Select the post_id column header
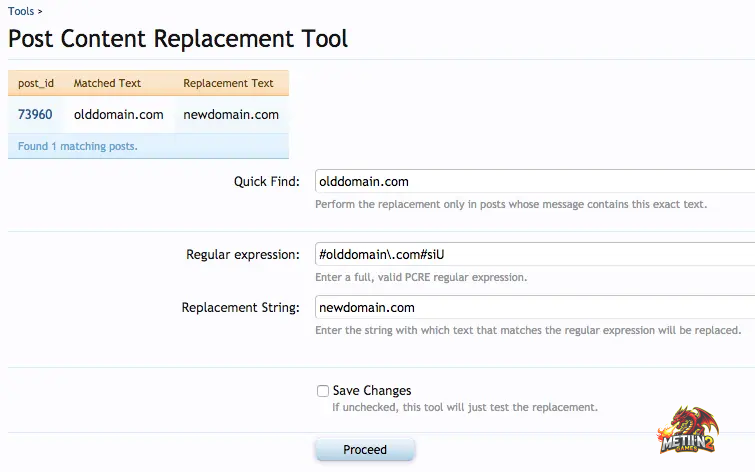 tap(36, 83)
